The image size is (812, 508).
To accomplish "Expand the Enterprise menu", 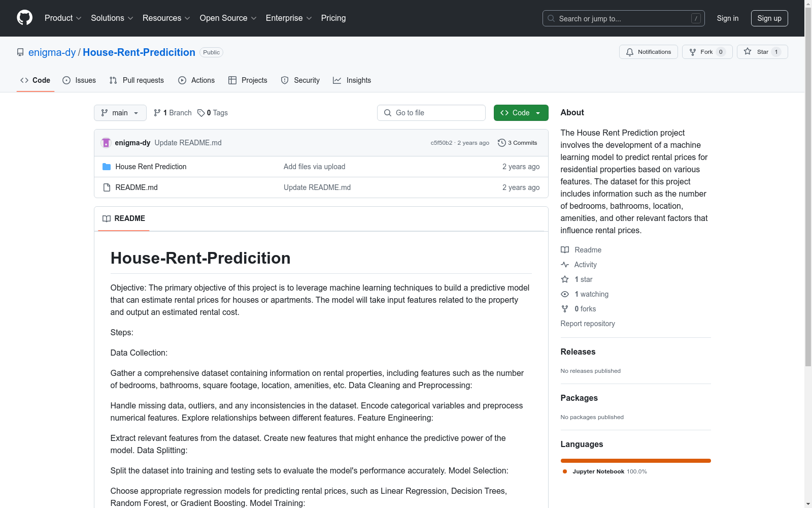I will [289, 18].
